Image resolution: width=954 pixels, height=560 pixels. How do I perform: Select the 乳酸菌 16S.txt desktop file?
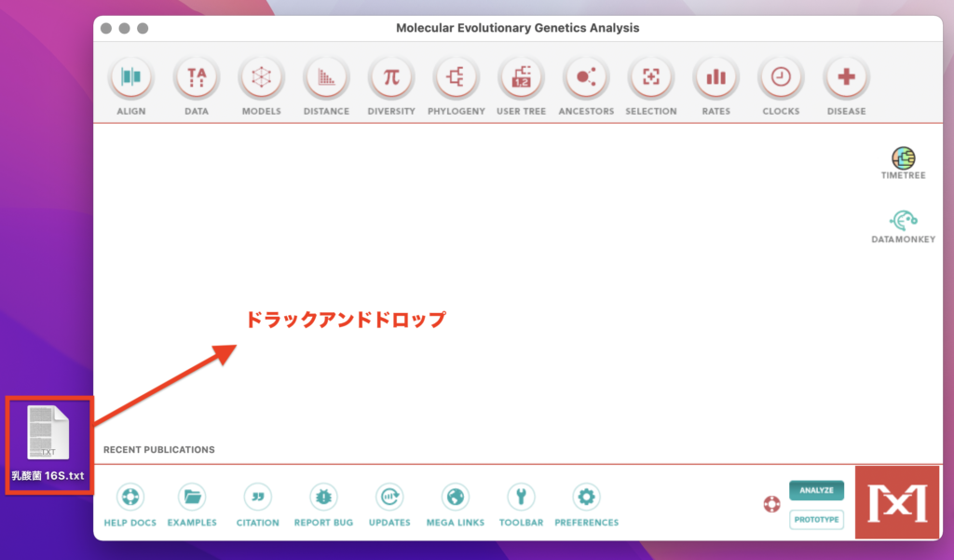pyautogui.click(x=48, y=444)
